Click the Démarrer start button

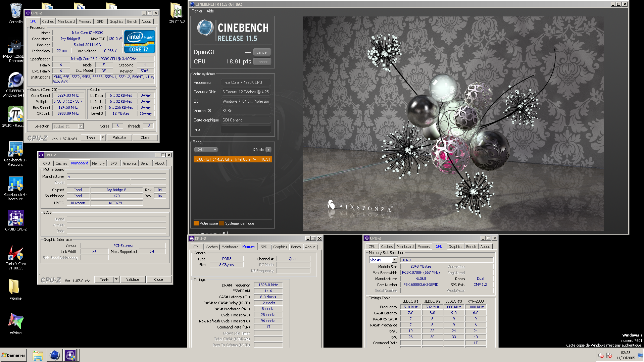pos(13,355)
